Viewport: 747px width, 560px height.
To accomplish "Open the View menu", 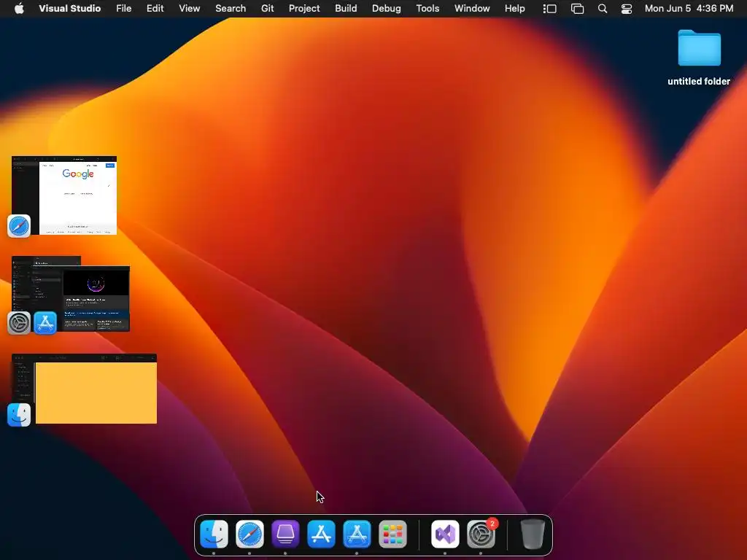I will point(189,9).
